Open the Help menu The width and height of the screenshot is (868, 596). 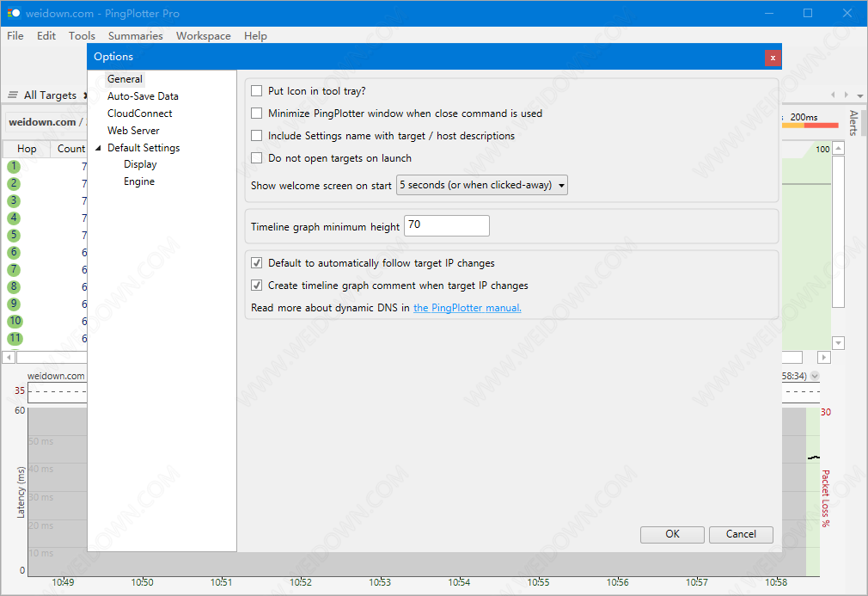coord(255,35)
